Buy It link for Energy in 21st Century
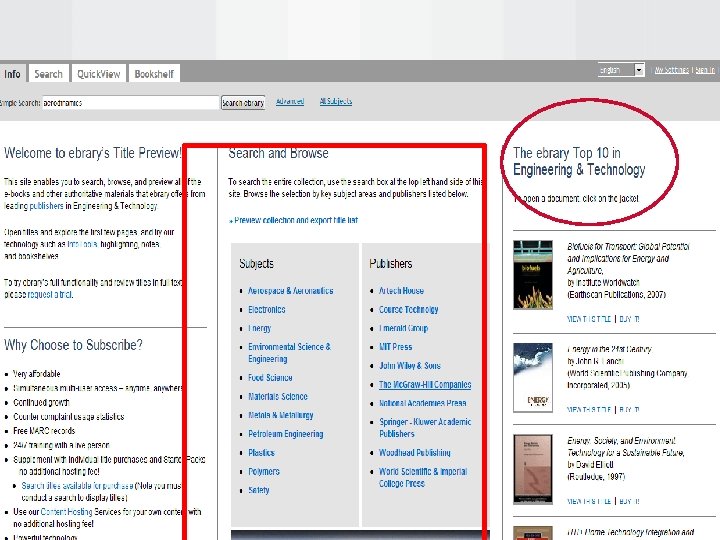The width and height of the screenshot is (720, 540). pyautogui.click(x=629, y=410)
